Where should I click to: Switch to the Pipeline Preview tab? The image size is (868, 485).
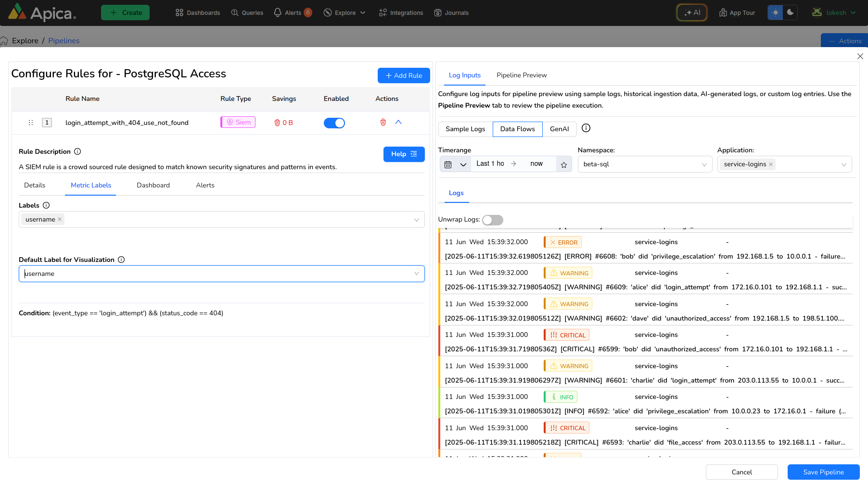(522, 75)
